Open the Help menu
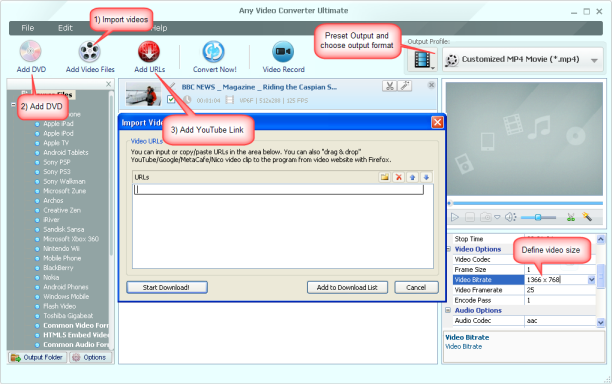This screenshot has height=384, width=612. (159, 28)
